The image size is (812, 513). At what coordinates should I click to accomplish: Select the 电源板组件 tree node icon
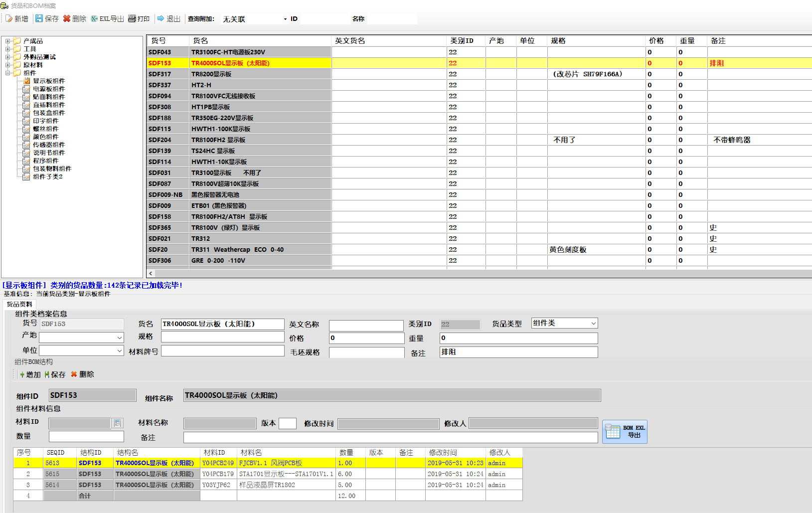coord(27,89)
